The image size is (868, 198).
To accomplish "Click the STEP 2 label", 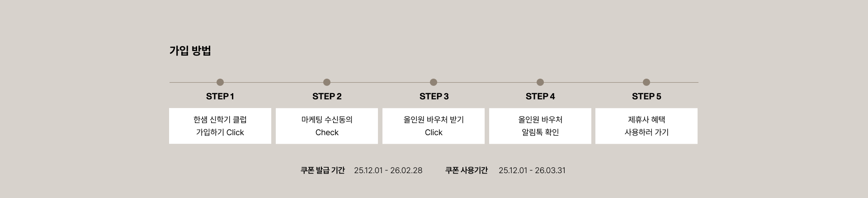I will [x=327, y=96].
